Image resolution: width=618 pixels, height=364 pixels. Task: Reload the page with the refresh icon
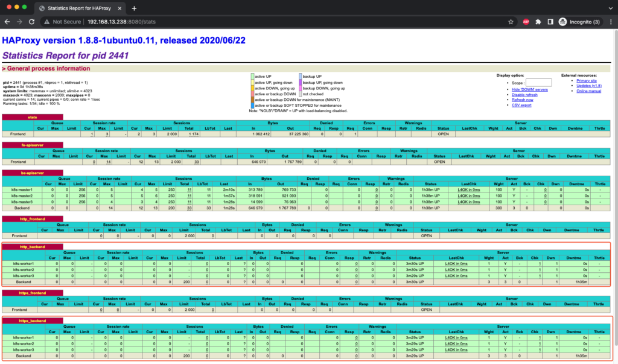coord(31,22)
